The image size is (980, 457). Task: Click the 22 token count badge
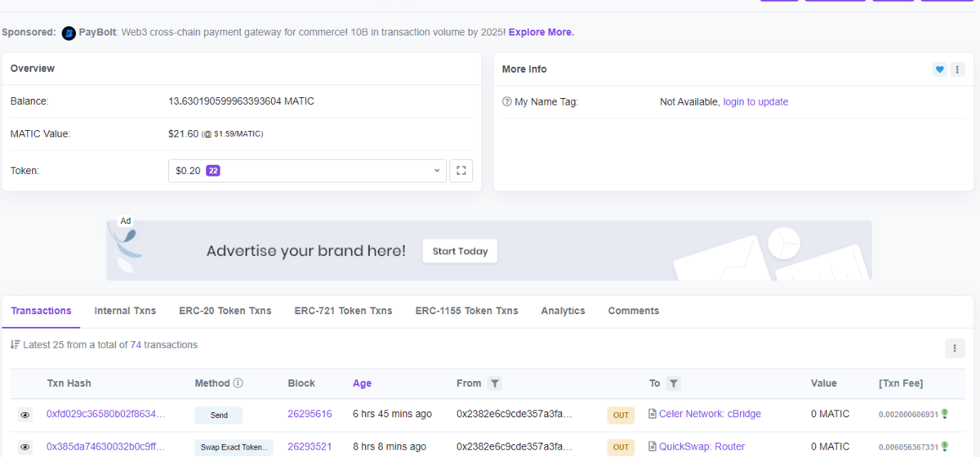pyautogui.click(x=213, y=171)
